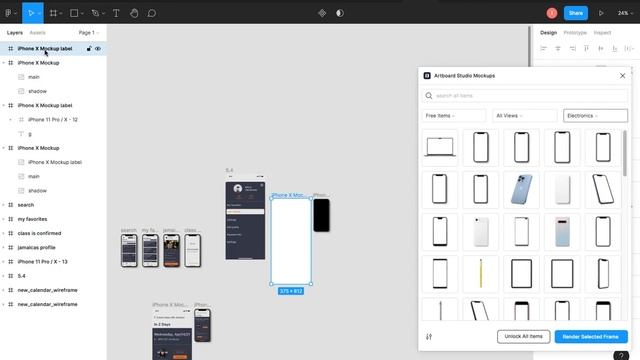The width and height of the screenshot is (640, 360).
Task: Select the first new_calendar_wireframe layer
Action: 47,290
